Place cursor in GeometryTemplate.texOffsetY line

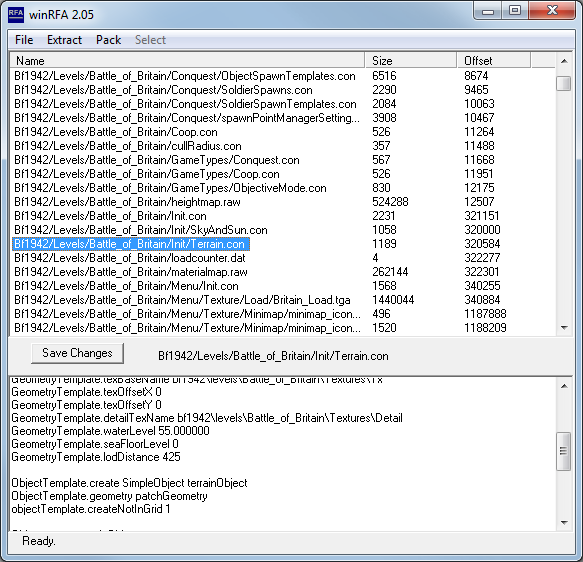(86, 405)
